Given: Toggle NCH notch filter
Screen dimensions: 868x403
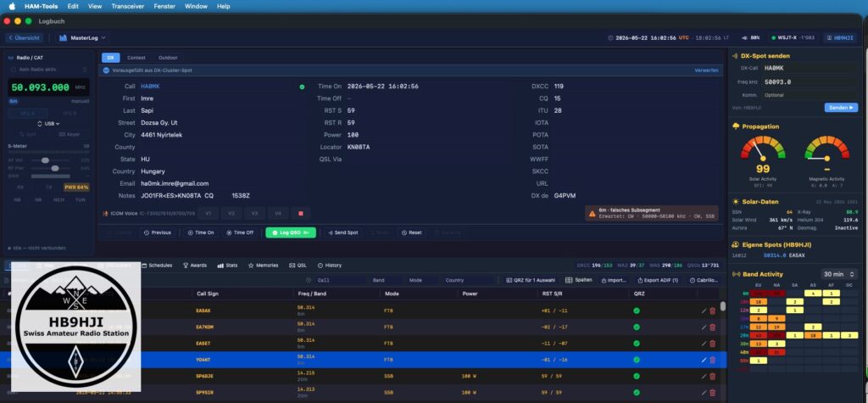Looking at the screenshot, I should click(59, 199).
